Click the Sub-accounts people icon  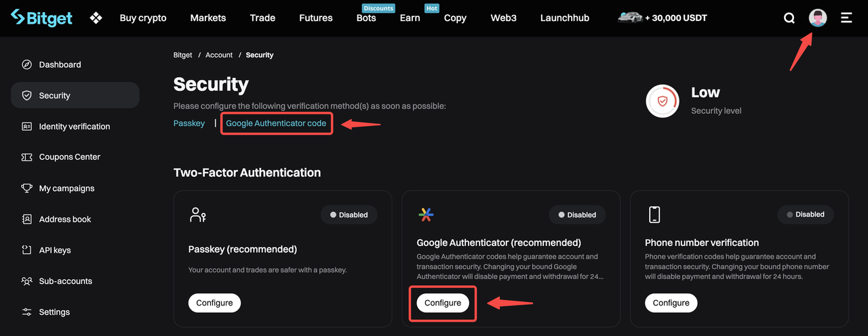(x=27, y=281)
